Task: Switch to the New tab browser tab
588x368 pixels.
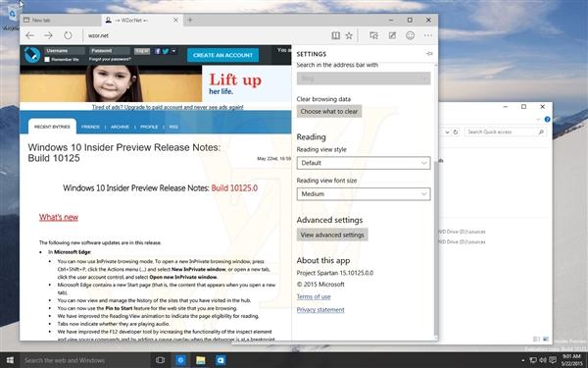Action: coord(60,20)
